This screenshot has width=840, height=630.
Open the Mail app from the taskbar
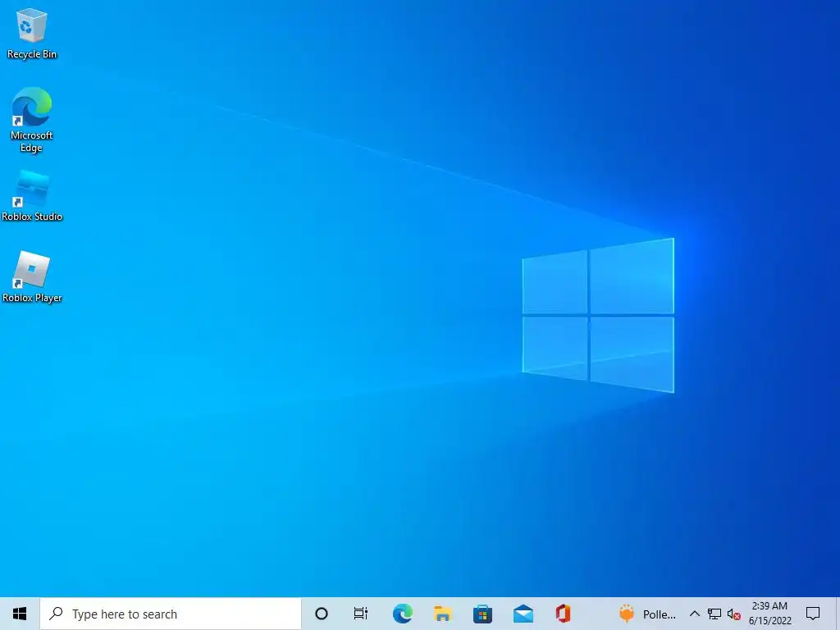(x=523, y=614)
